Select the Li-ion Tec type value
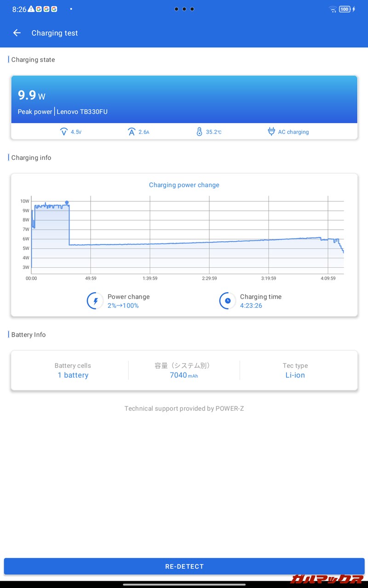This screenshot has width=368, height=588. click(x=295, y=375)
